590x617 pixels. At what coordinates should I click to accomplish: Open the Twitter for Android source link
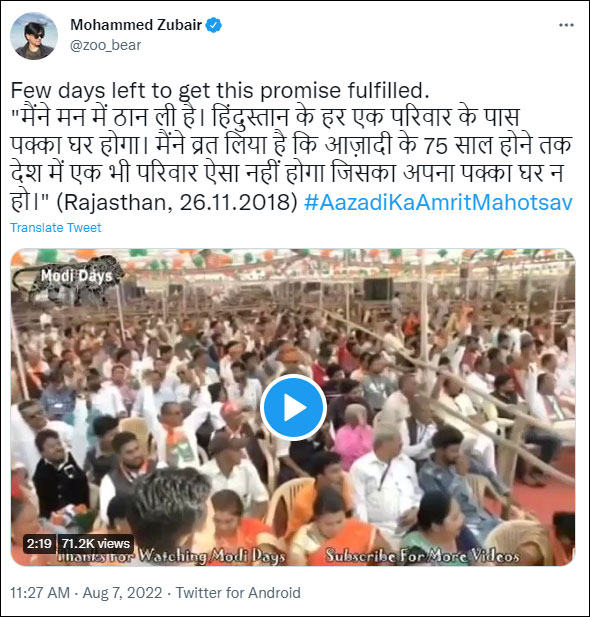238,593
